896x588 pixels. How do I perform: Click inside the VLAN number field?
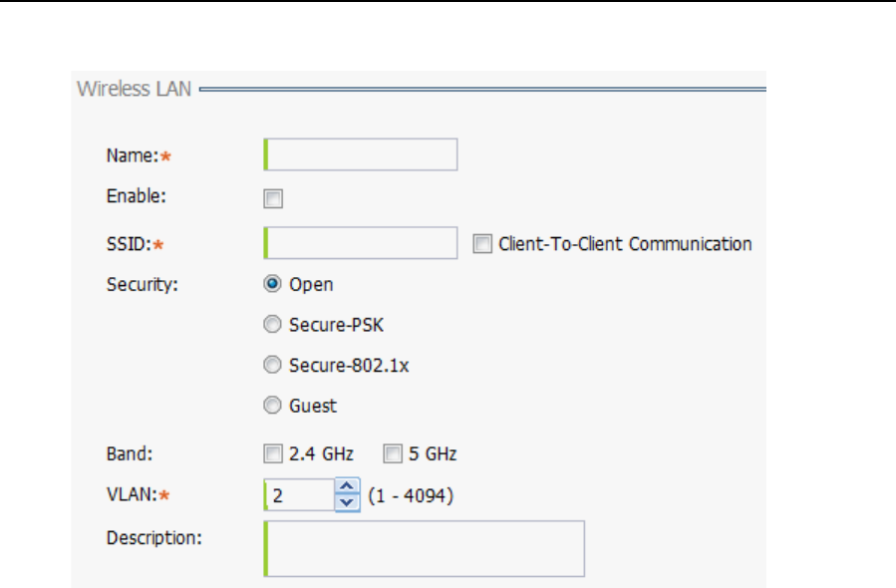pos(299,494)
